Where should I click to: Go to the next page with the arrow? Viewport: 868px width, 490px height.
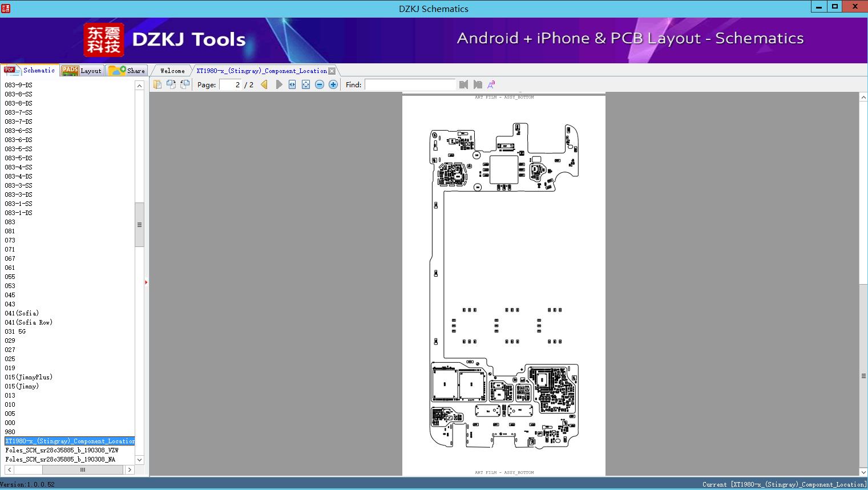[278, 84]
